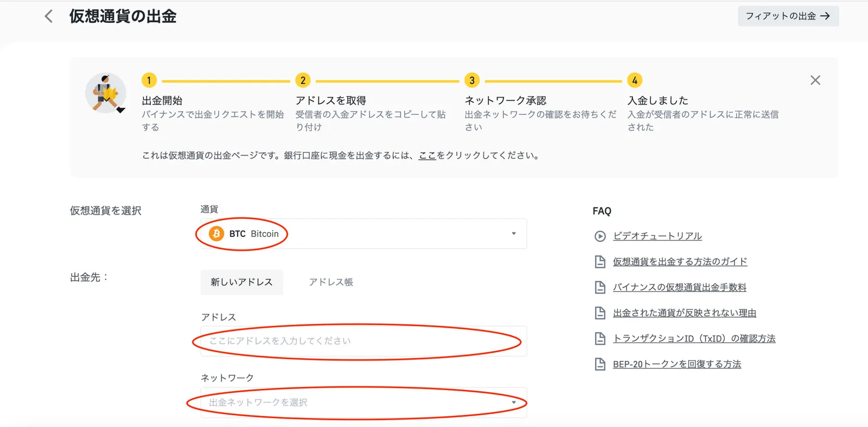Viewport: 868px width, 427px height.
Task: Click the 出金先： label
Action: pos(90,277)
